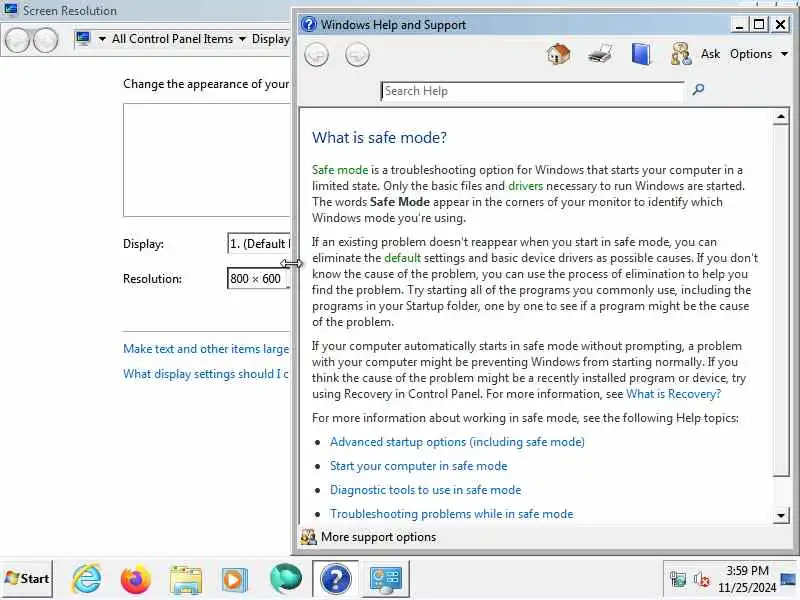Click the default glossary link

403,258
